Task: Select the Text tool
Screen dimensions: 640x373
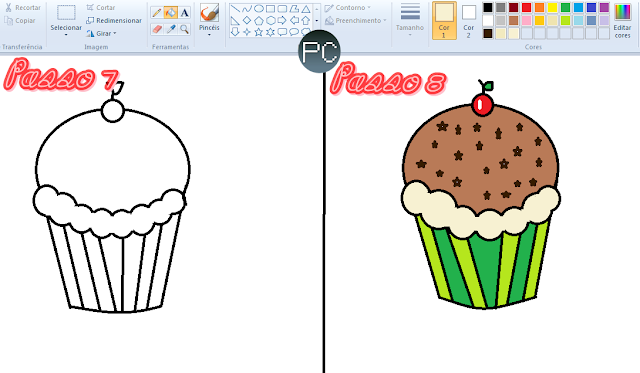Action: click(x=184, y=13)
